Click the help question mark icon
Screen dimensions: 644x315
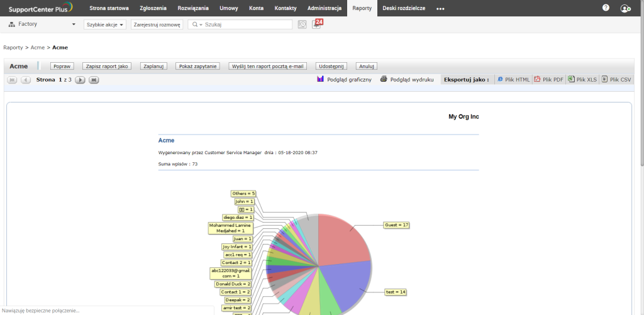[606, 8]
